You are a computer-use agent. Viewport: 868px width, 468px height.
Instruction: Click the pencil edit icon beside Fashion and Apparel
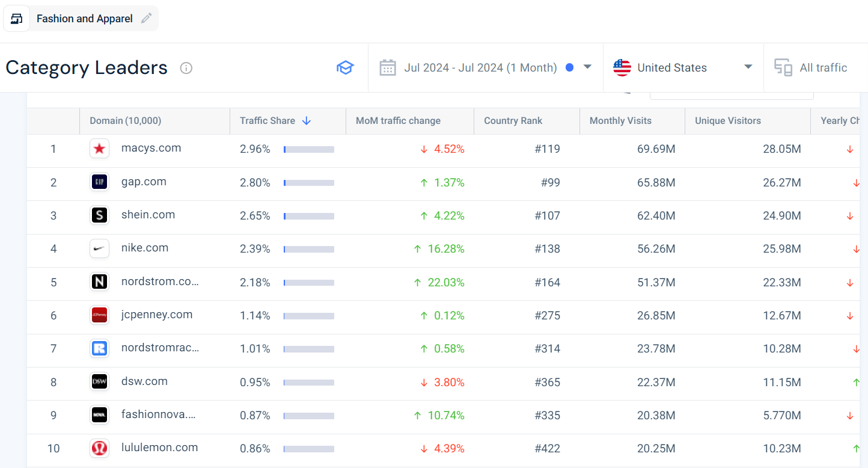[x=146, y=19]
